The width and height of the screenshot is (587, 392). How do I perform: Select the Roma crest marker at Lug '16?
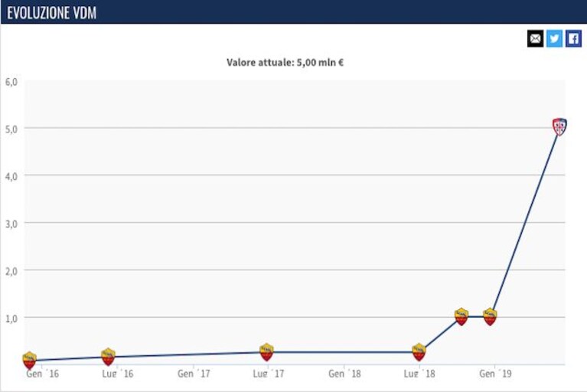[108, 357]
